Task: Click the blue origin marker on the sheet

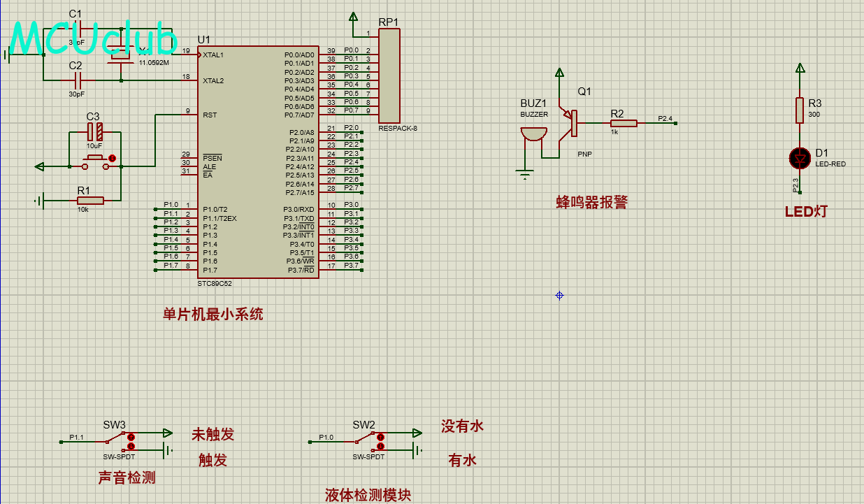Action: (x=559, y=296)
